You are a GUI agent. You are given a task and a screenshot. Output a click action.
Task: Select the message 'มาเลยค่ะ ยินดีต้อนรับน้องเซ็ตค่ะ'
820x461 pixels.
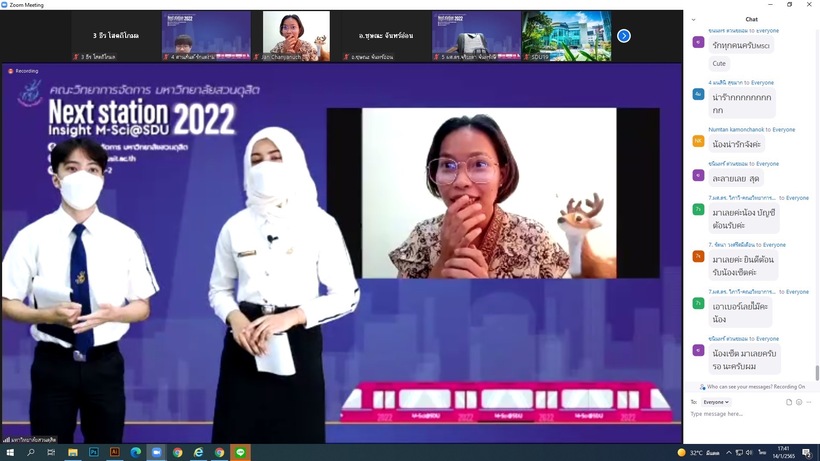coord(743,266)
